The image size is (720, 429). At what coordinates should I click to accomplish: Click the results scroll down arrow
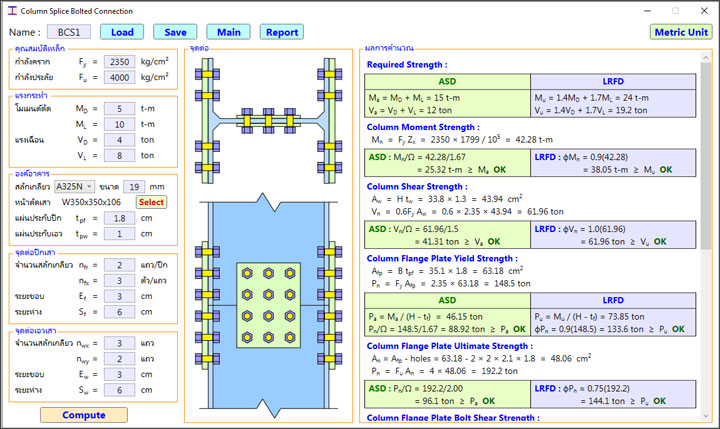(x=706, y=416)
